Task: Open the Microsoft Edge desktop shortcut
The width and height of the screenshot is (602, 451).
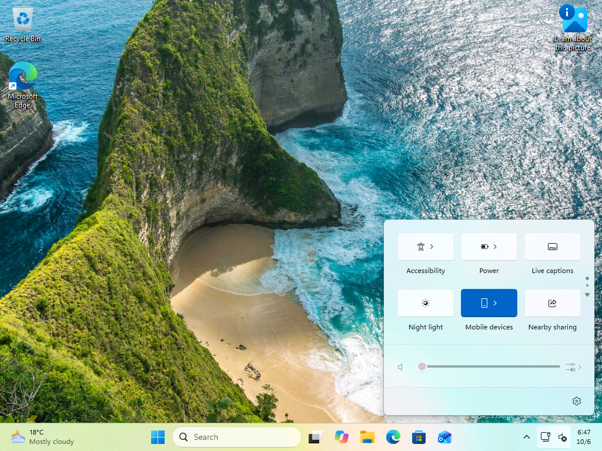Action: click(23, 85)
